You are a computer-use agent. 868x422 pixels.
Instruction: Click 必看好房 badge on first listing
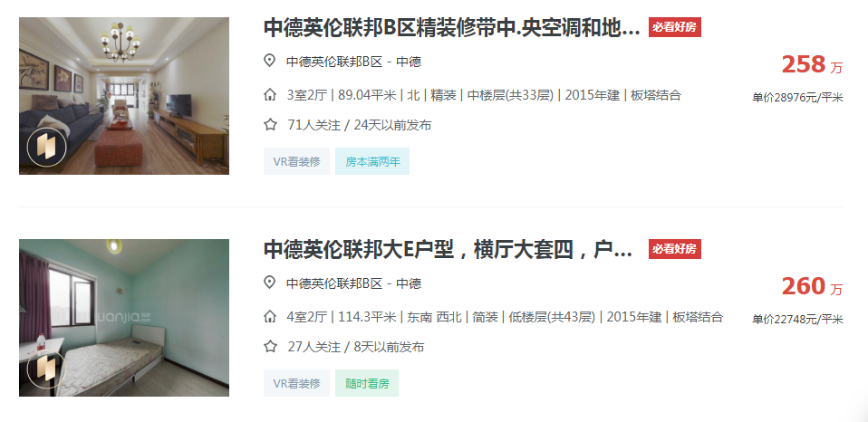pyautogui.click(x=675, y=27)
